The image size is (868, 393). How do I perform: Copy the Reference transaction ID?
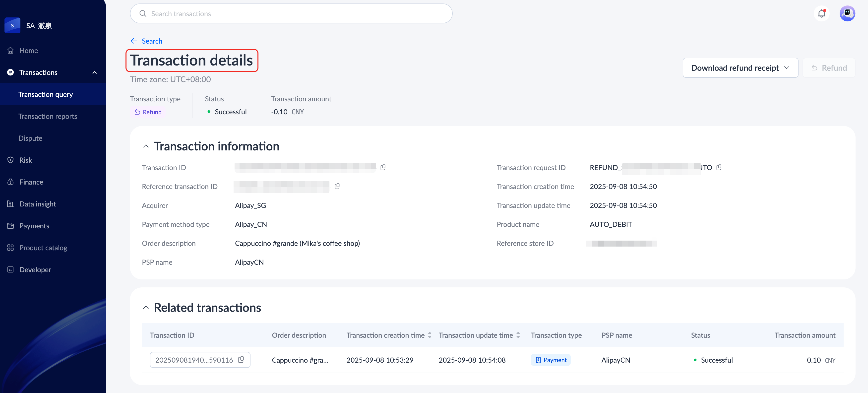pos(337,186)
